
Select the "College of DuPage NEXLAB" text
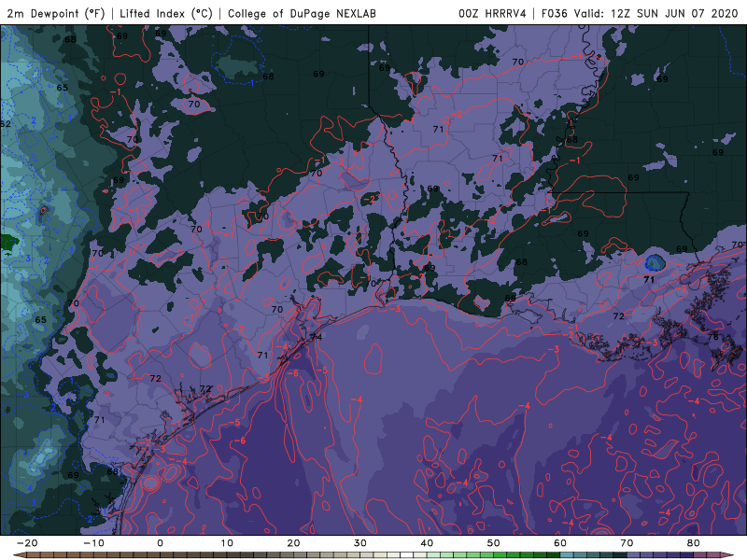[x=302, y=13]
